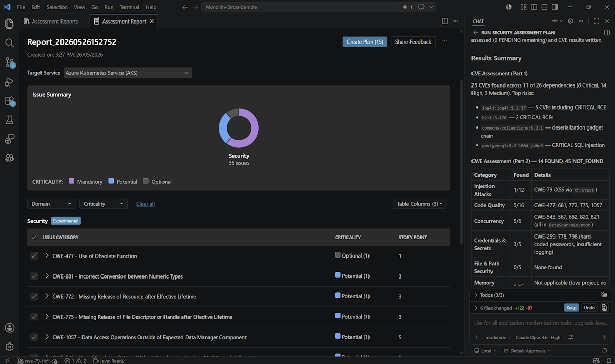
Task: View all file changes icon next to Undo
Action: coord(604,308)
